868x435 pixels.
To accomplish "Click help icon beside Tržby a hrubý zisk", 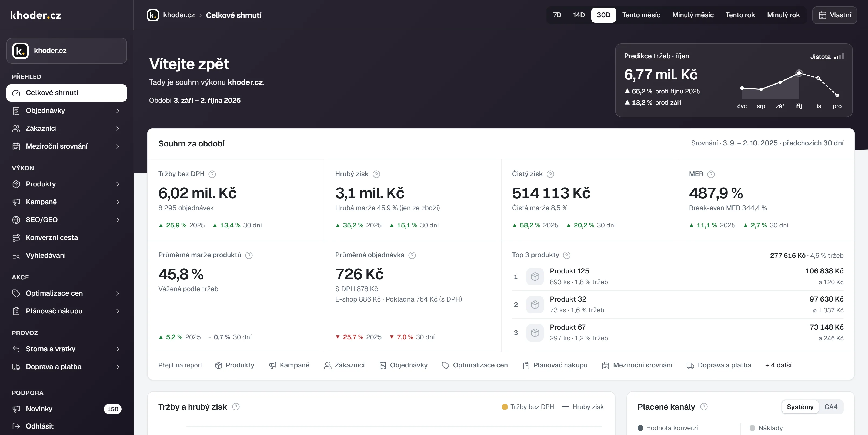I will point(236,407).
